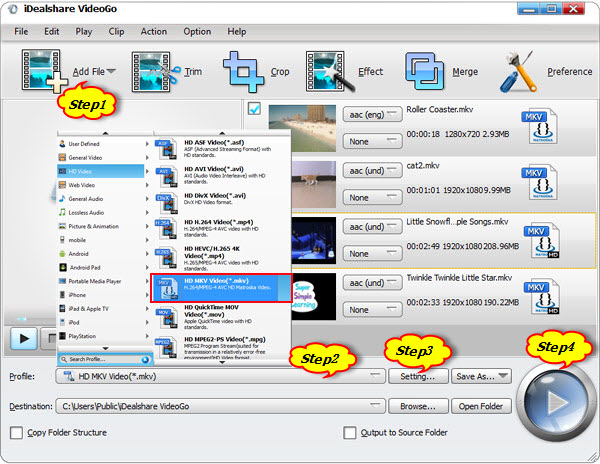The height and width of the screenshot is (464, 600).
Task: Select HD H.264 Video(*.mp4) format
Action: pos(222,229)
